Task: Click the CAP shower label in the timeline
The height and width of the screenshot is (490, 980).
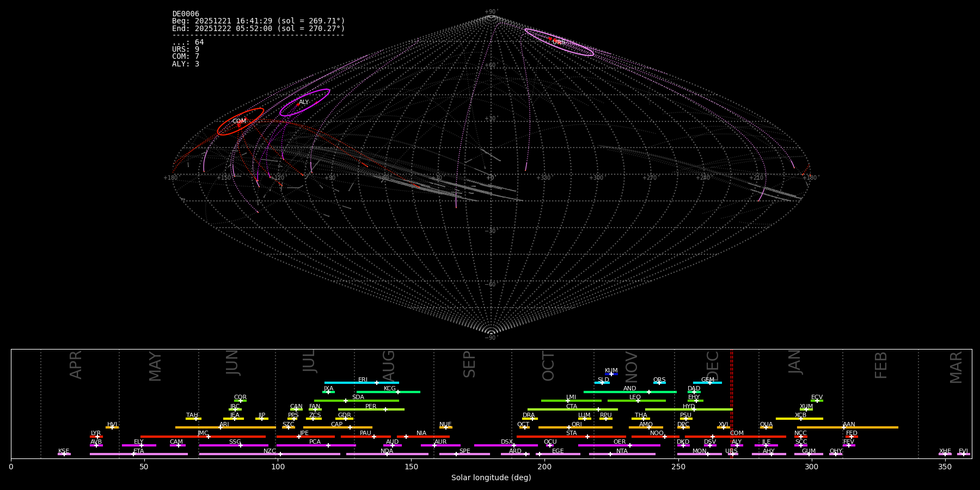Action: tap(337, 425)
